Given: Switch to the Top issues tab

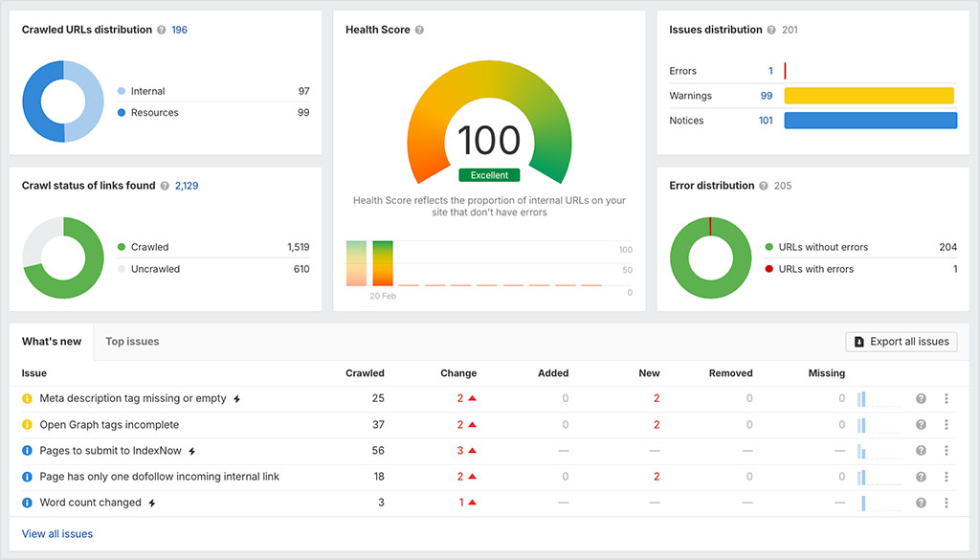Looking at the screenshot, I should [x=132, y=341].
